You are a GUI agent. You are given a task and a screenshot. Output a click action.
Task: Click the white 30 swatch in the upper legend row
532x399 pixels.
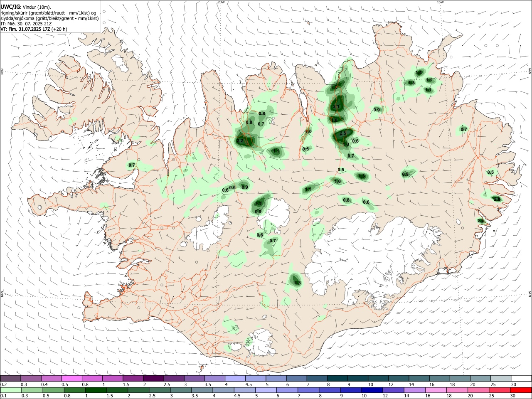(521, 378)
